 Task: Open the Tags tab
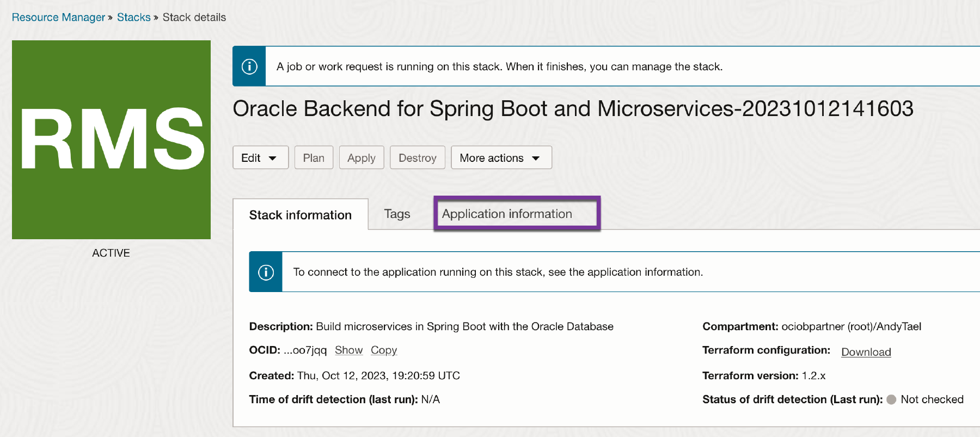[397, 214]
